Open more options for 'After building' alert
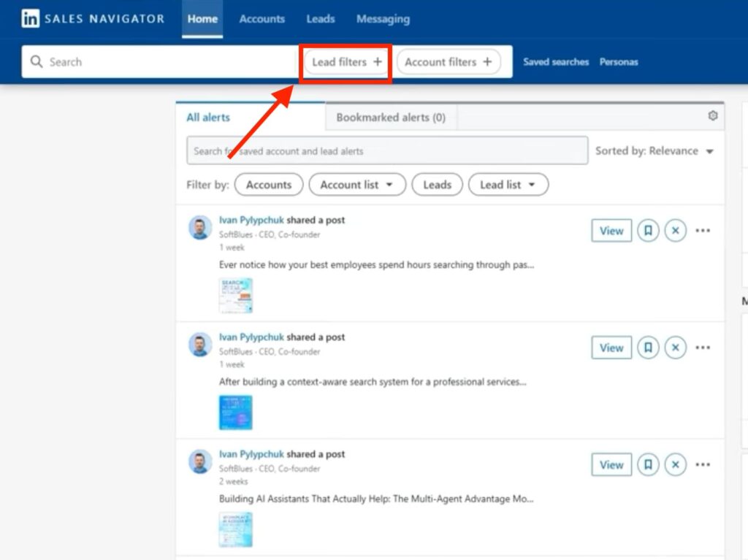This screenshot has height=560, width=748. tap(703, 348)
